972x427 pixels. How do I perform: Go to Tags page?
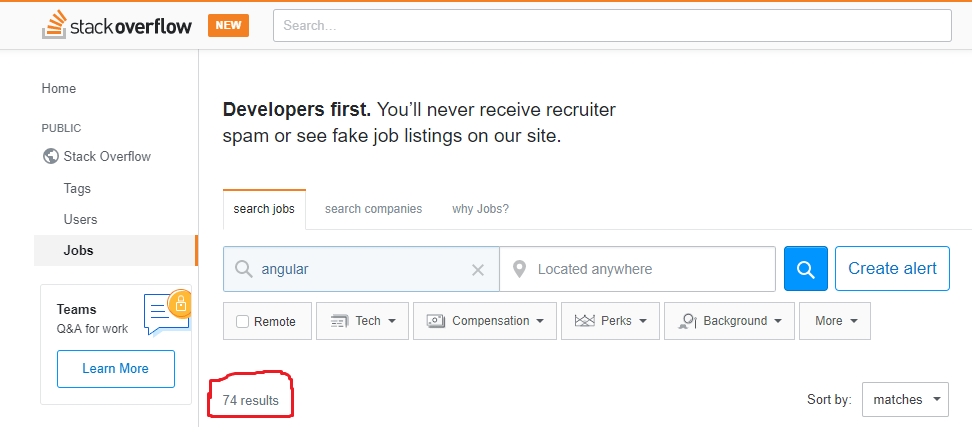click(x=77, y=188)
